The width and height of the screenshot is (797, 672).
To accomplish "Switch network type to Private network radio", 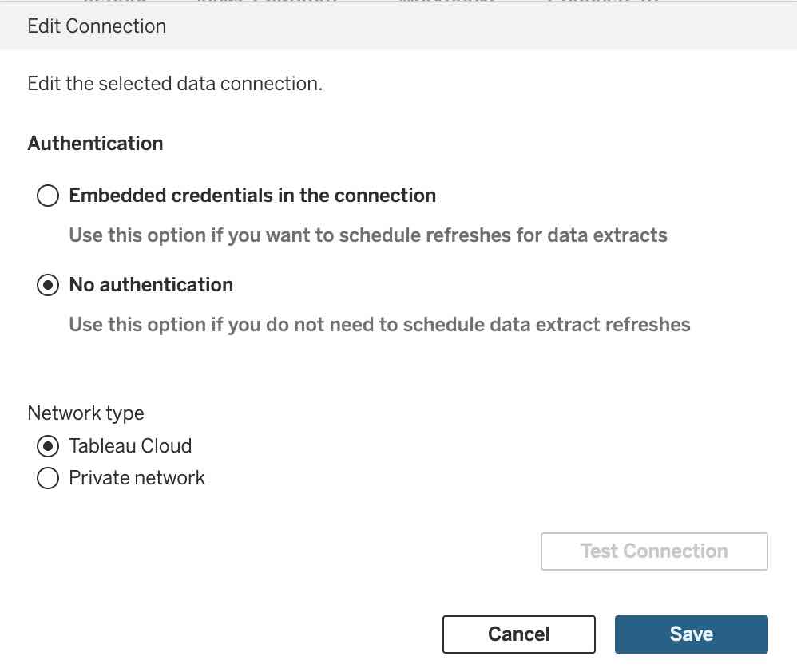I will click(48, 478).
